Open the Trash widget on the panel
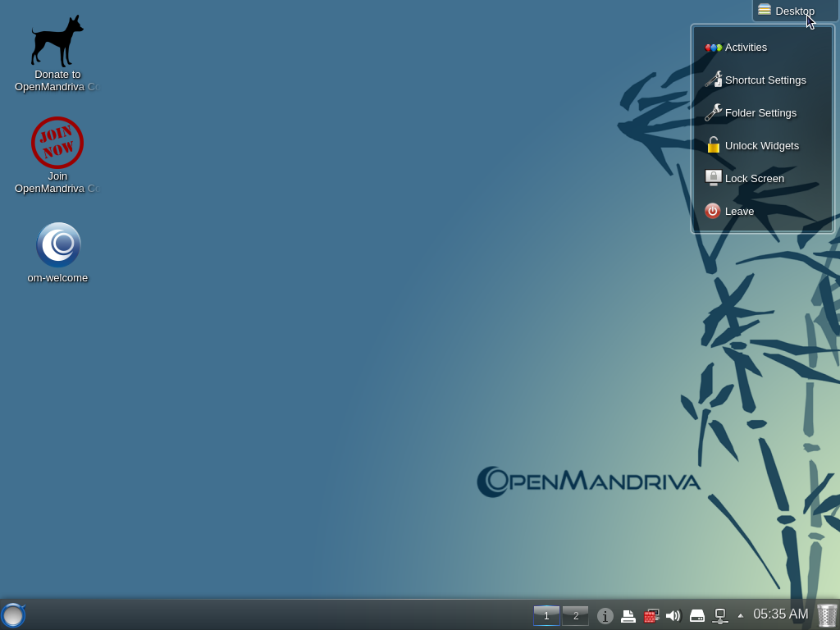This screenshot has width=840, height=630. coord(826,614)
